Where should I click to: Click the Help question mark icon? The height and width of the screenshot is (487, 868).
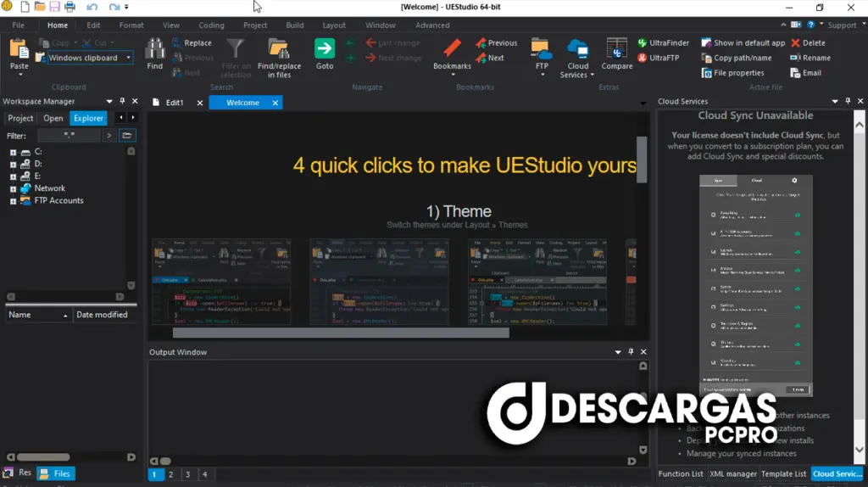(x=810, y=25)
